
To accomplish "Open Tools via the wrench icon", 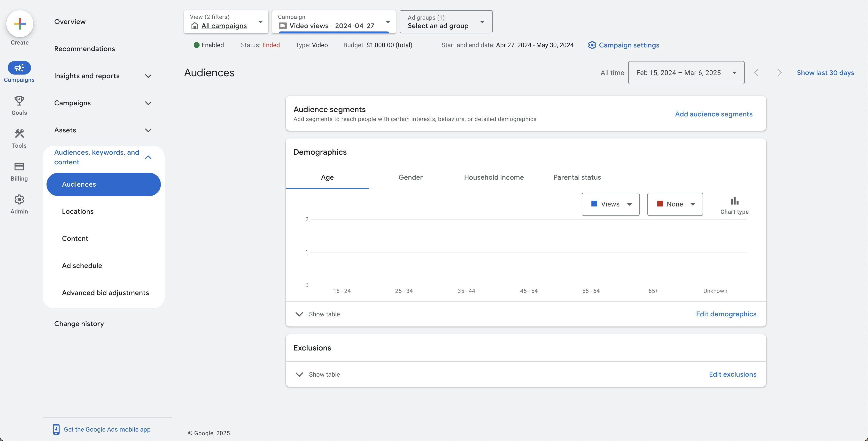I will [19, 134].
